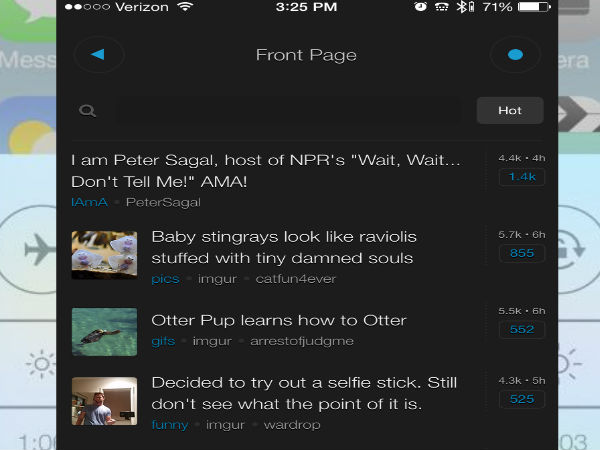The width and height of the screenshot is (600, 450).
Task: Open the Baby stingrays post title
Action: pyautogui.click(x=284, y=247)
